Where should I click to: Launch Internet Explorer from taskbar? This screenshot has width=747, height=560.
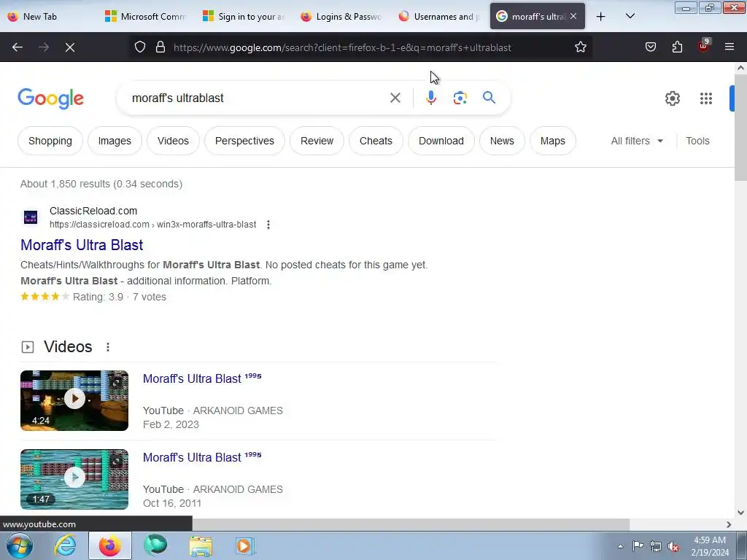(65, 546)
